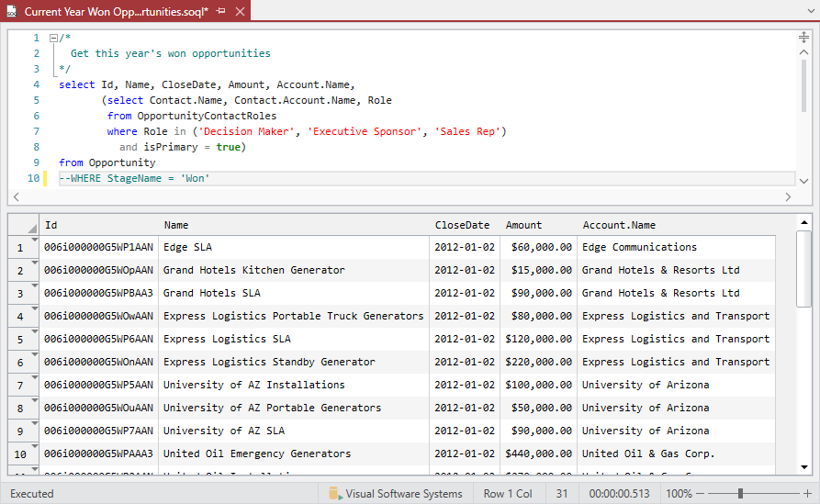Click the $440,000.00 amount cell

click(x=539, y=454)
